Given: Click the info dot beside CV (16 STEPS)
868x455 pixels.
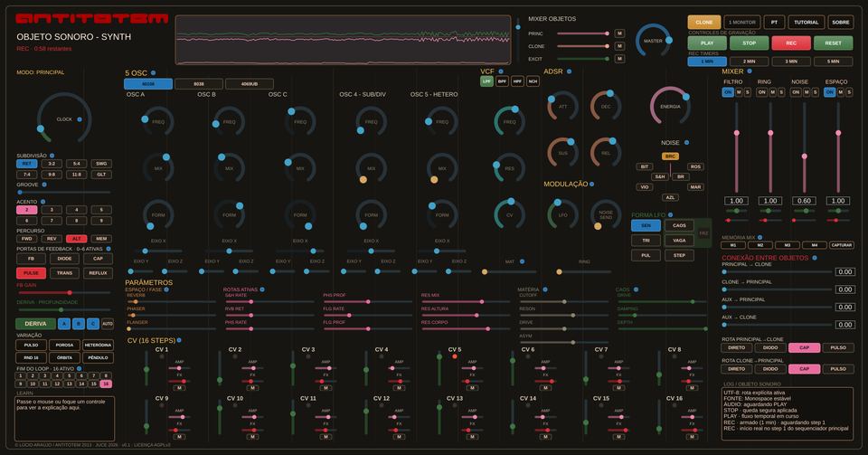Looking at the screenshot, I should pyautogui.click(x=179, y=340).
